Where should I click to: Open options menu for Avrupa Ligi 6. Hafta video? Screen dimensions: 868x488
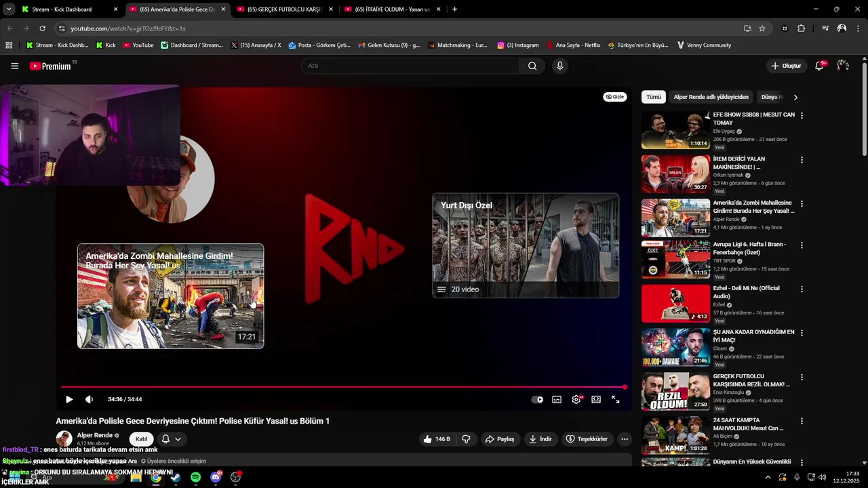[802, 245]
